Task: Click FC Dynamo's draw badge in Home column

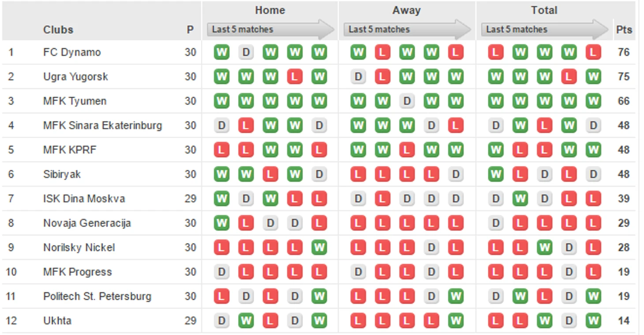Action: [246, 53]
